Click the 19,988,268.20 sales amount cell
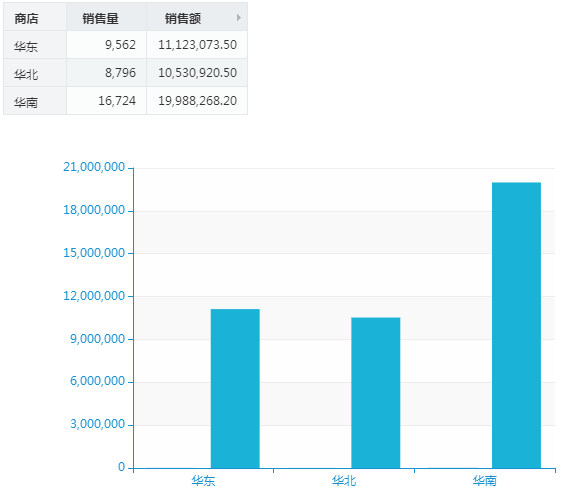This screenshot has width=573, height=493. click(x=197, y=101)
